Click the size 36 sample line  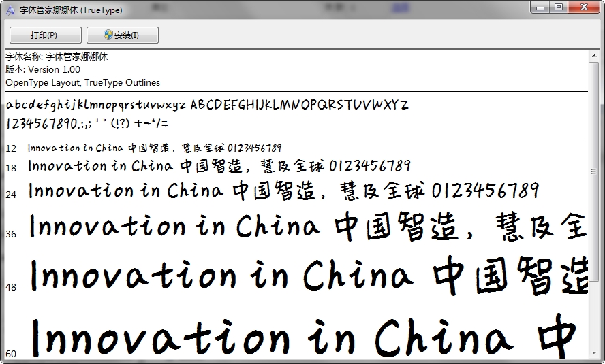[308, 226]
